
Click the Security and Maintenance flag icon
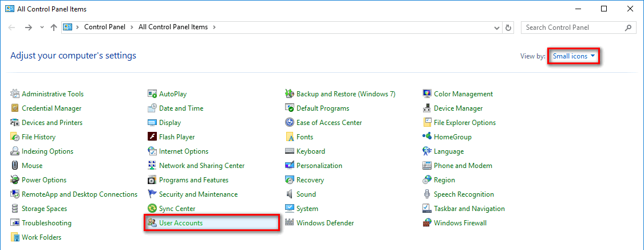pos(152,194)
